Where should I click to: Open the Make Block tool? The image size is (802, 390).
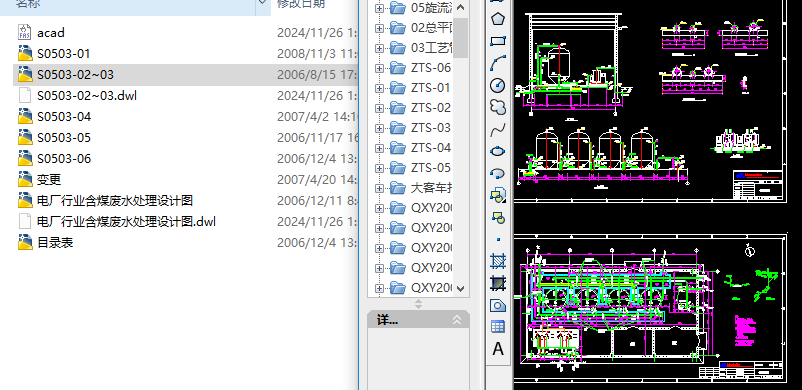(x=498, y=217)
